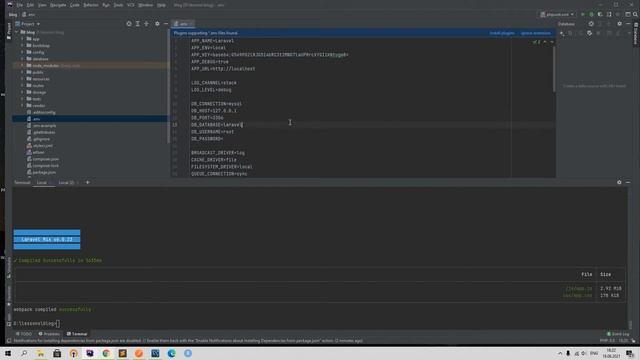Open the vertical Database side tab
The width and height of the screenshot is (640, 360).
pyautogui.click(x=636, y=33)
